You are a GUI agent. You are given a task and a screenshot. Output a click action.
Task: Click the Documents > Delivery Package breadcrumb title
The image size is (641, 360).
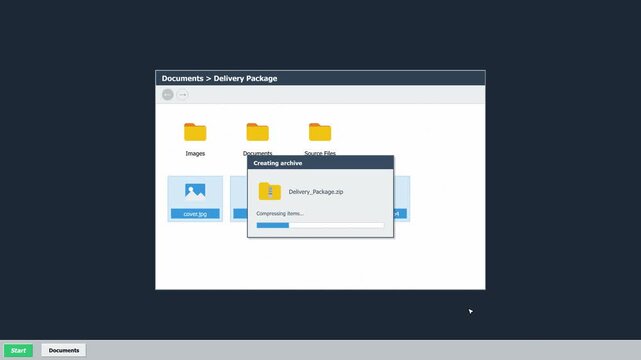219,78
